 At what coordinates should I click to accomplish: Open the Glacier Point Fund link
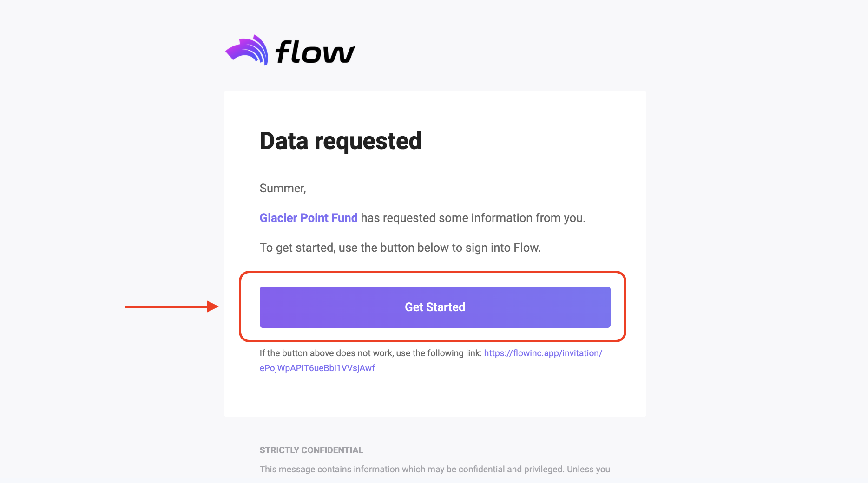[309, 218]
